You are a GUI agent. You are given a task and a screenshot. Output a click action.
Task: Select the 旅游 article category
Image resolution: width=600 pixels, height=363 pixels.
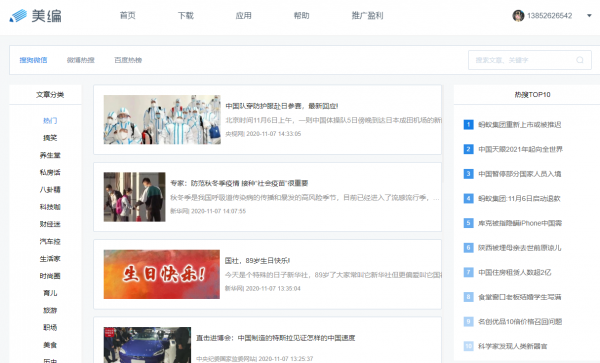tap(50, 310)
